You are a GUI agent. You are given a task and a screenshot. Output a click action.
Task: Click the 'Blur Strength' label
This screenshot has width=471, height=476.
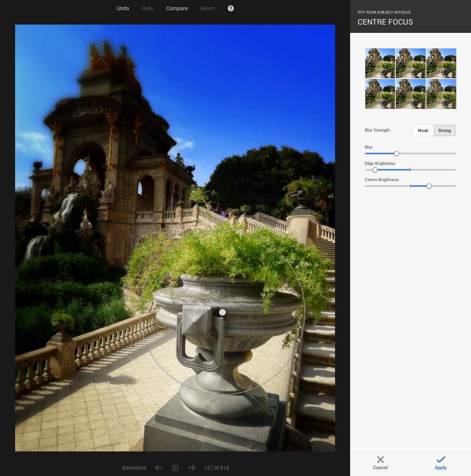coord(377,130)
